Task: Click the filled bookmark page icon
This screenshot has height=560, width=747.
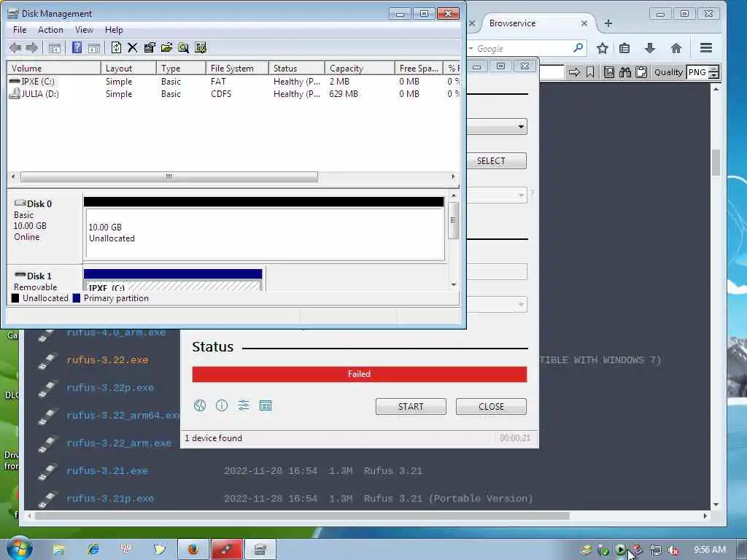Action: (609, 72)
